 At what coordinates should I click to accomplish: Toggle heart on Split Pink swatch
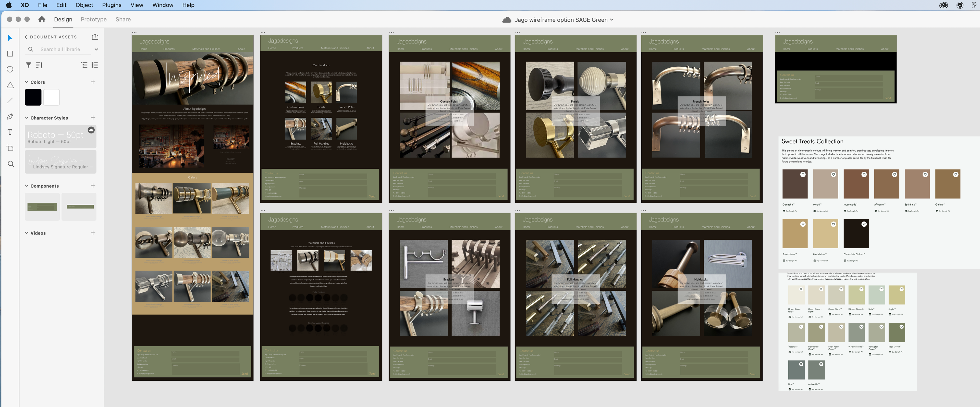tap(925, 175)
